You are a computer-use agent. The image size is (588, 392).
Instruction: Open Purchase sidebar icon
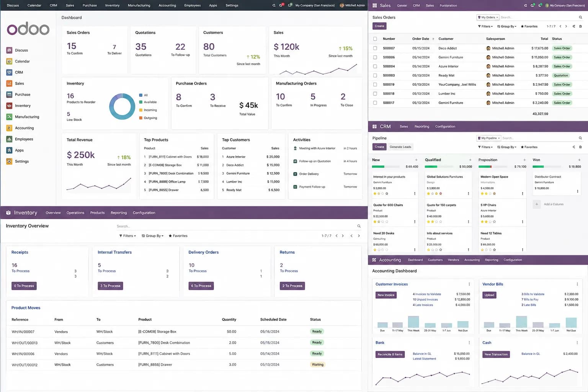(9, 95)
